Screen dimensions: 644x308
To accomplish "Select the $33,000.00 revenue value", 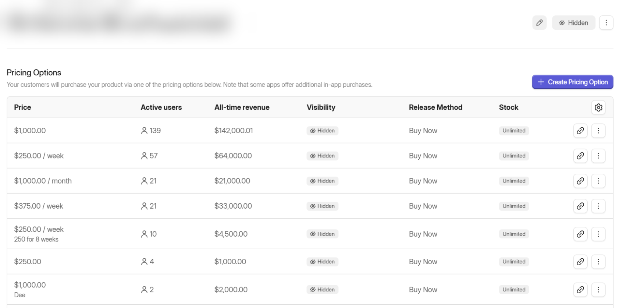I will point(233,206).
